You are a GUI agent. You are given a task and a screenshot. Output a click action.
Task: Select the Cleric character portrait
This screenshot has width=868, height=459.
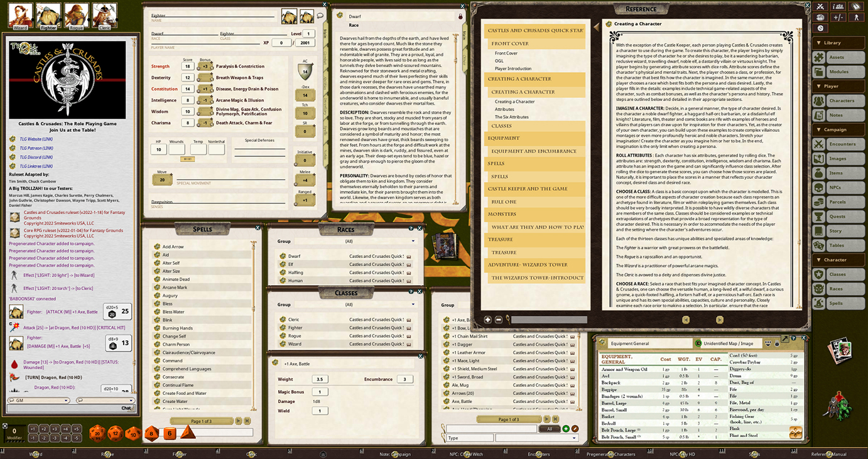(x=105, y=16)
